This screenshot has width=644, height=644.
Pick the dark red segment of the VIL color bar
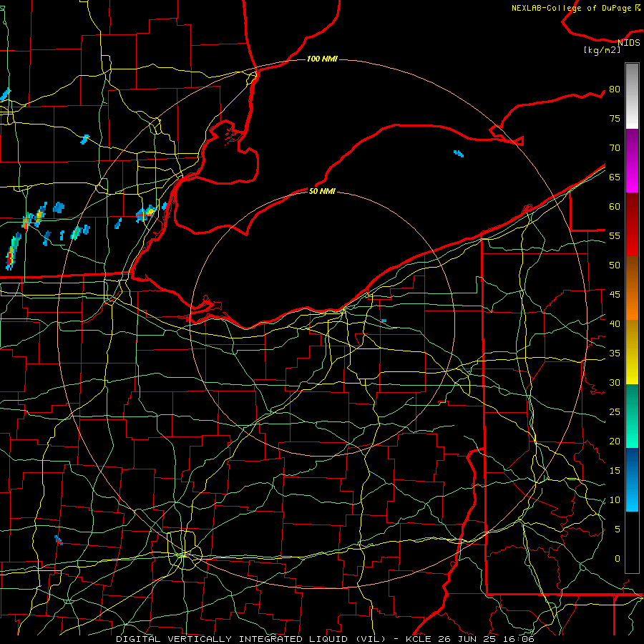coord(632,224)
